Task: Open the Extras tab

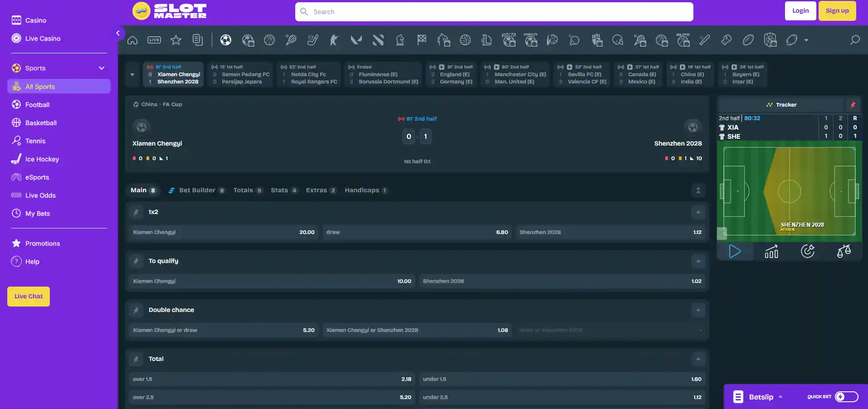Action: point(321,190)
